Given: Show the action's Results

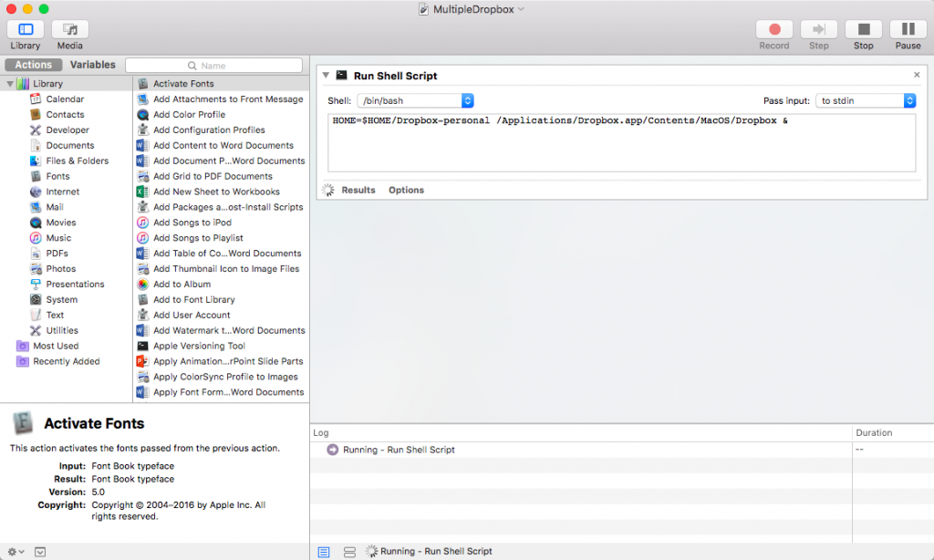Looking at the screenshot, I should point(358,191).
